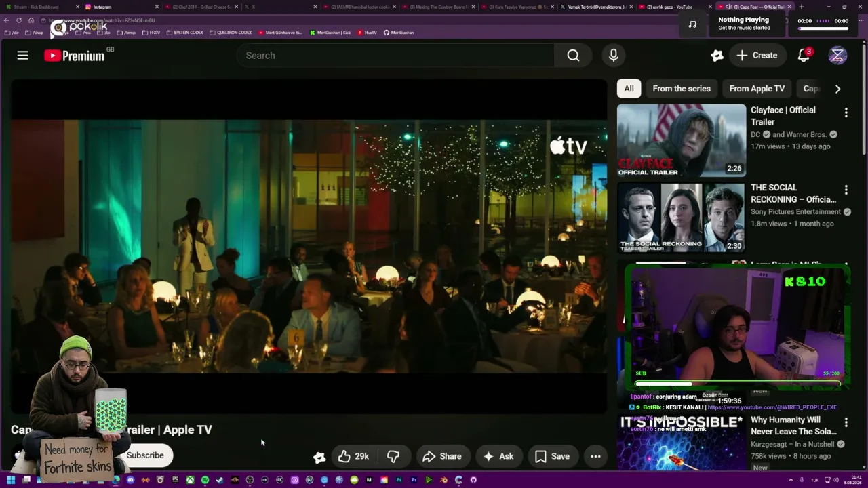The width and height of the screenshot is (868, 488).
Task: Open The Social Reckoning trailer thumbnail
Action: tap(682, 218)
